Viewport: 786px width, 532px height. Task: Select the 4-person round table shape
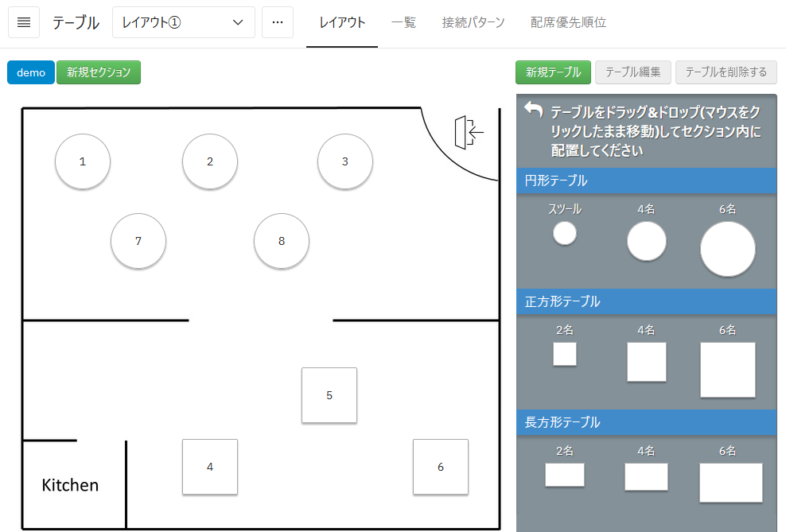(x=646, y=241)
